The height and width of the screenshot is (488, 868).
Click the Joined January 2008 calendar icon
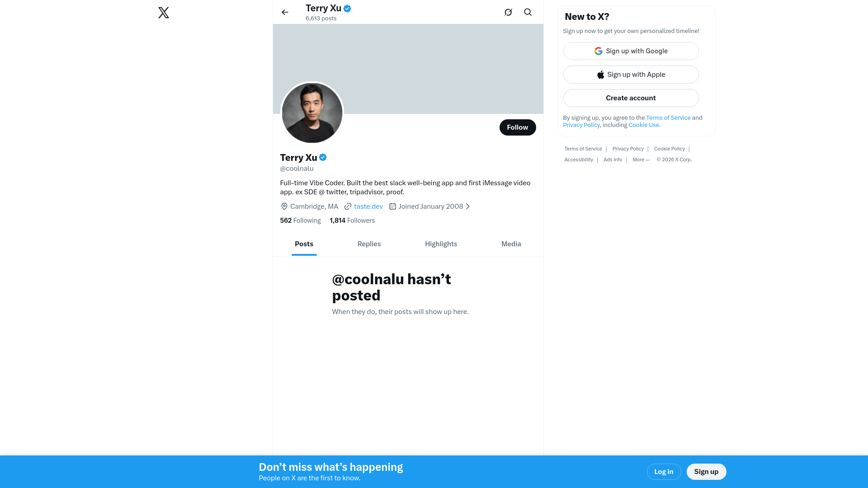click(392, 206)
